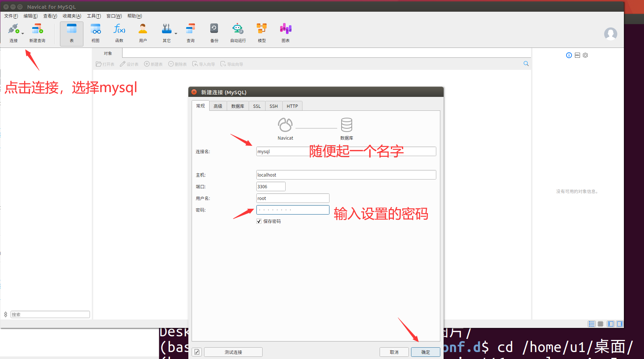Screen dimensions: 644x359
Task: Click the Test Connection (测试连接) button
Action: click(x=233, y=352)
